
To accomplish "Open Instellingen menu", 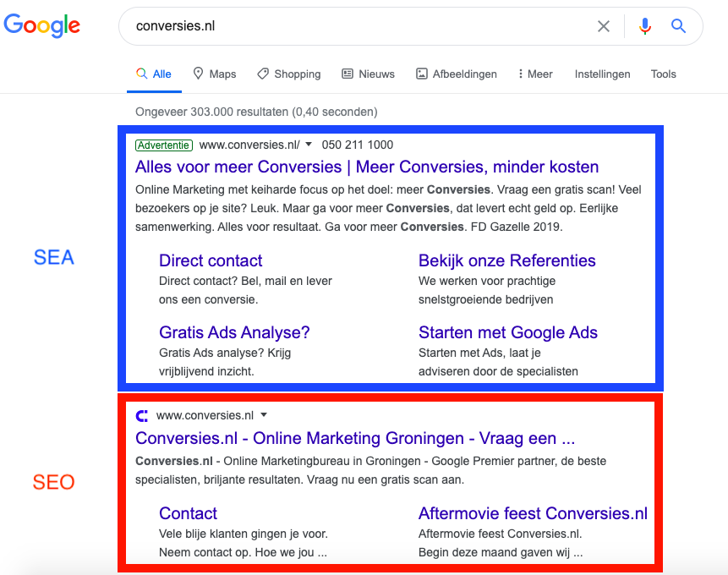I will click(x=602, y=74).
